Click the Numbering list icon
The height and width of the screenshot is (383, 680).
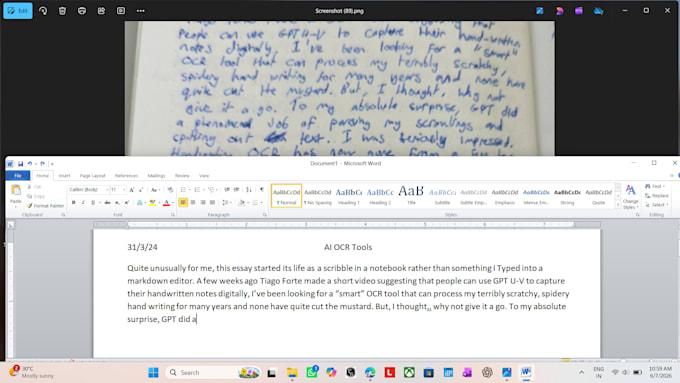click(x=197, y=190)
